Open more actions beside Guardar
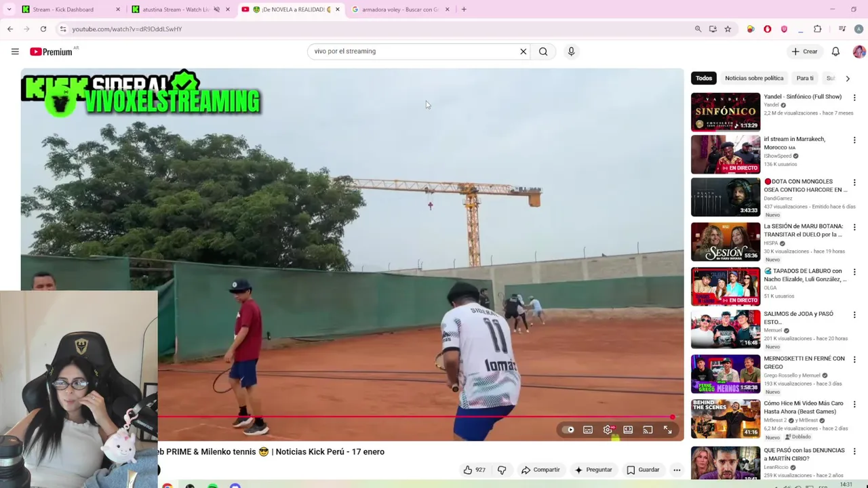The image size is (868, 488). click(677, 470)
